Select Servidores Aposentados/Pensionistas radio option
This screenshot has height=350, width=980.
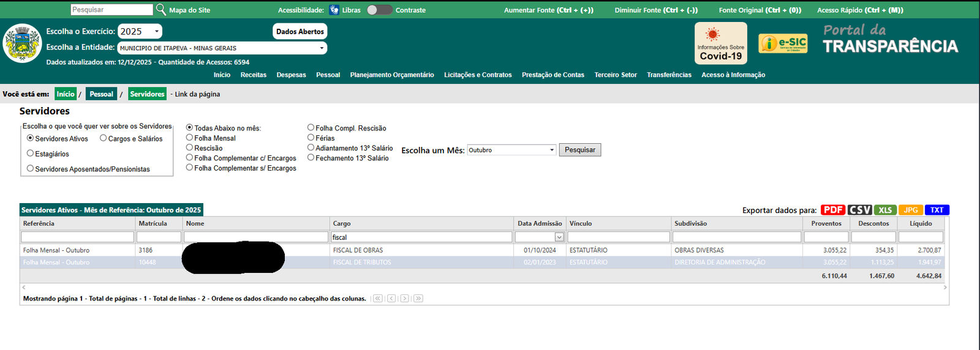coord(30,169)
